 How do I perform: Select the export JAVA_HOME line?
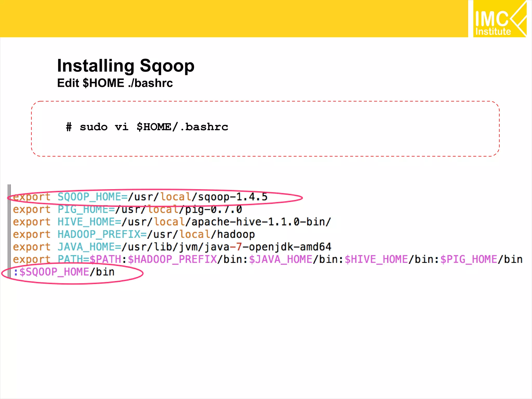172,247
